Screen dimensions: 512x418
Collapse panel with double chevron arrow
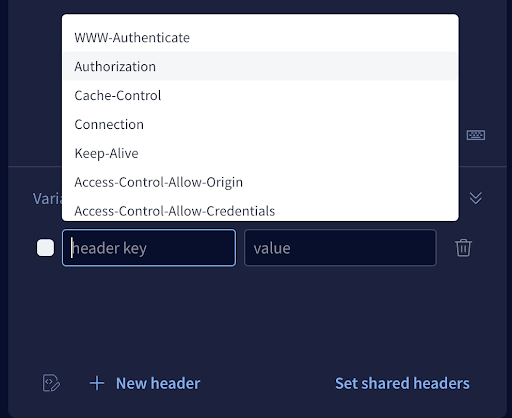(476, 198)
